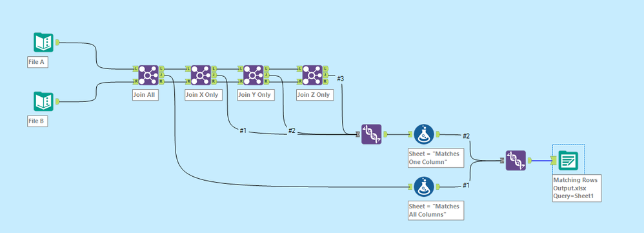Click the Matching Rows Output.xlsx annotation
Screen dimensions: 644x233
click(x=577, y=188)
